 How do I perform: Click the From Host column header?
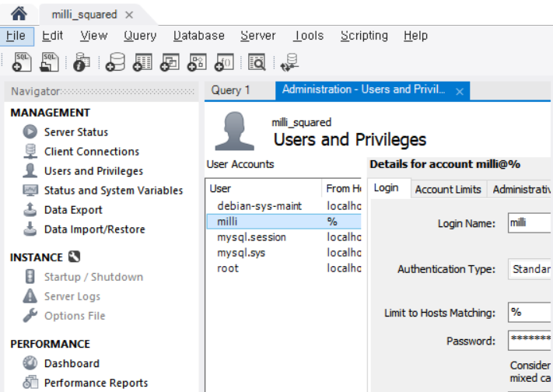[341, 188]
